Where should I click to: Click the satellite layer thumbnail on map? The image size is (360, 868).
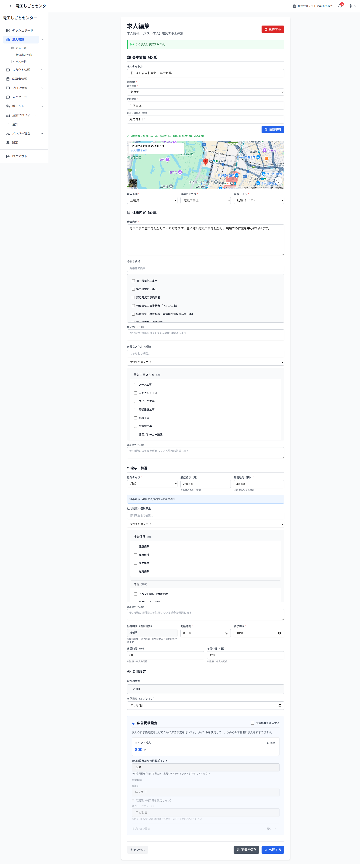point(133,183)
